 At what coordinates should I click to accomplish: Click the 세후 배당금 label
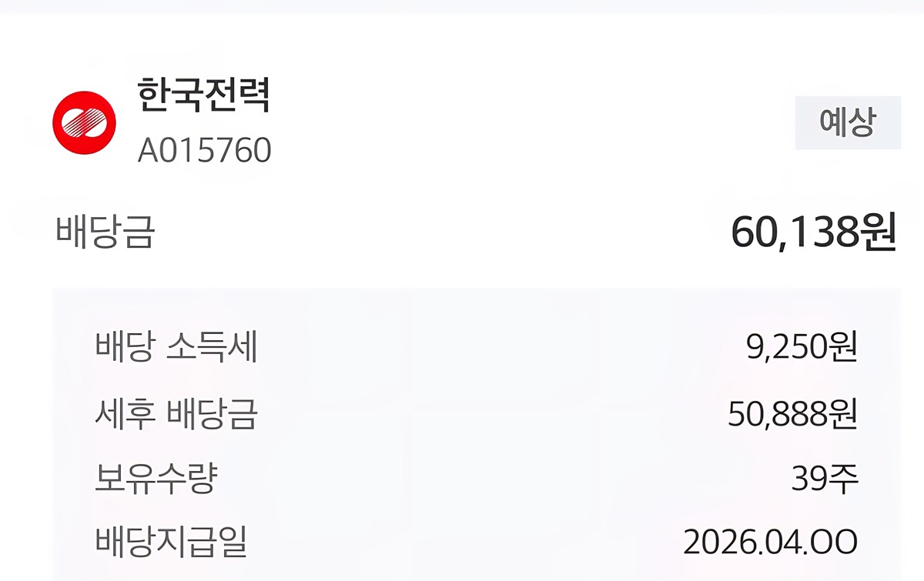[x=176, y=415]
